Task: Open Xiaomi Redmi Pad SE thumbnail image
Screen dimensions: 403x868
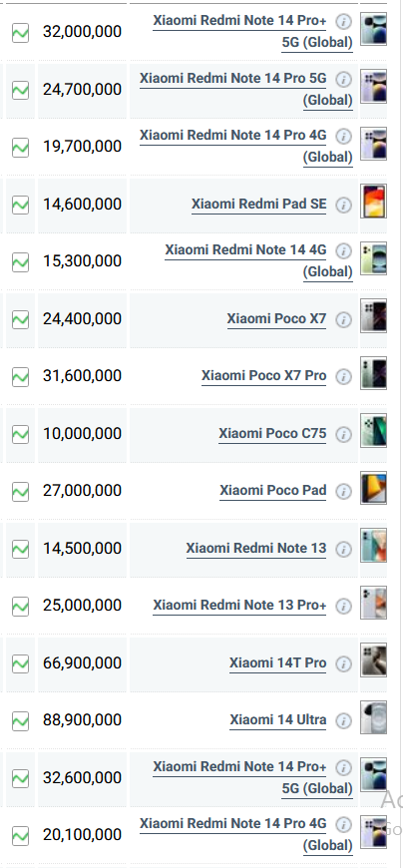Action: tap(374, 202)
